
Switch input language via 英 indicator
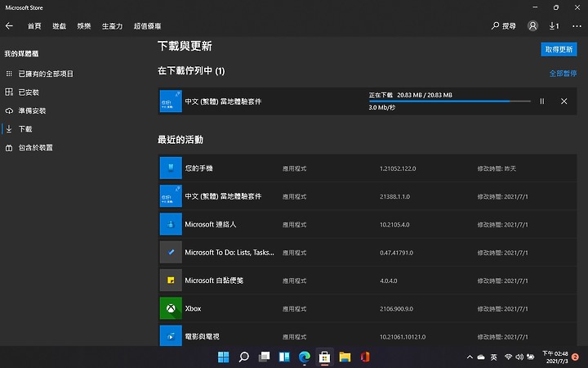[494, 357]
